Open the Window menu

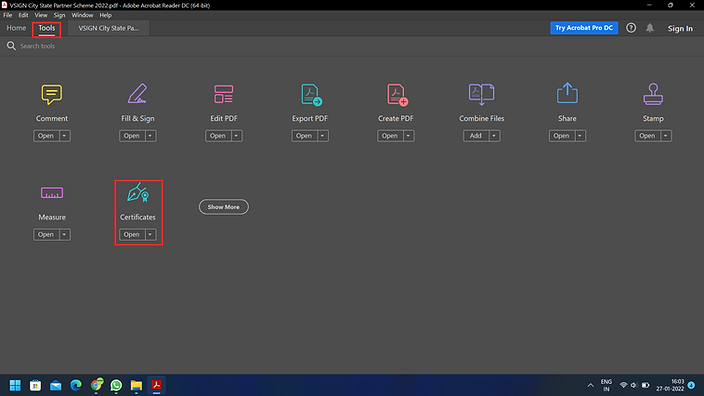point(82,15)
